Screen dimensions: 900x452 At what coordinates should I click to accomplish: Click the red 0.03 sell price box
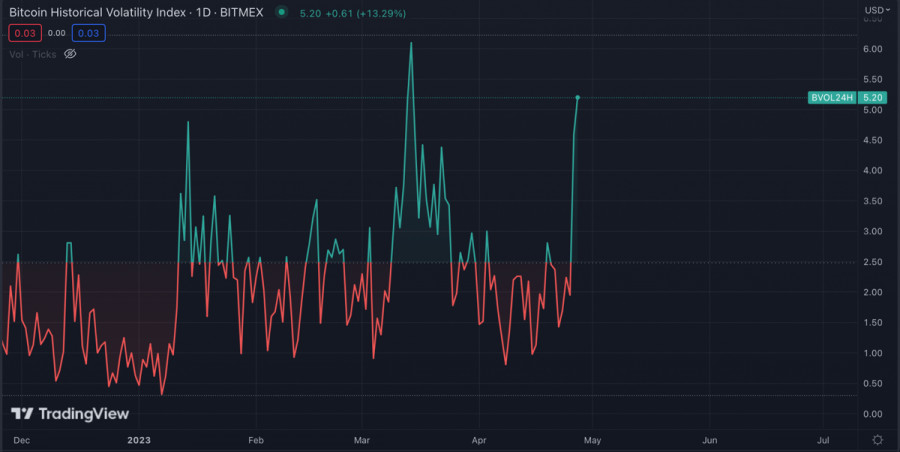click(23, 33)
